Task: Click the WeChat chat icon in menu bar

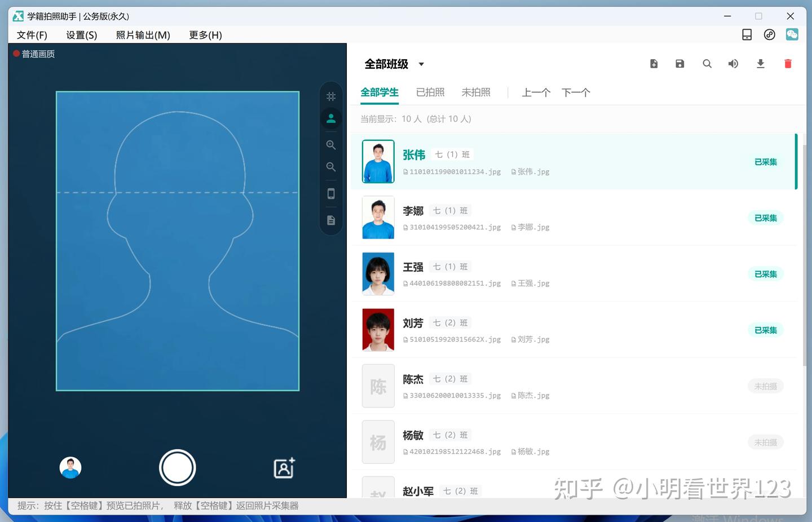Action: (792, 34)
